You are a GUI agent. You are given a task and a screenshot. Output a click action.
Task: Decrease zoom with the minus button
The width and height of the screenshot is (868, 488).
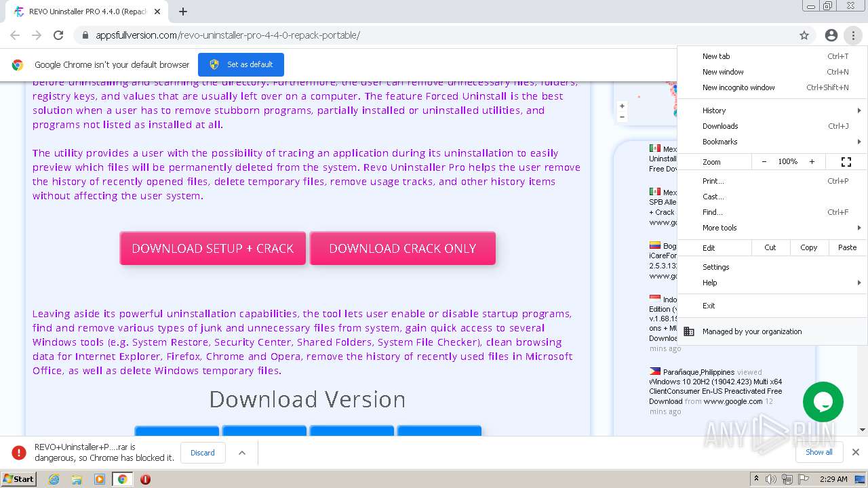click(x=764, y=162)
